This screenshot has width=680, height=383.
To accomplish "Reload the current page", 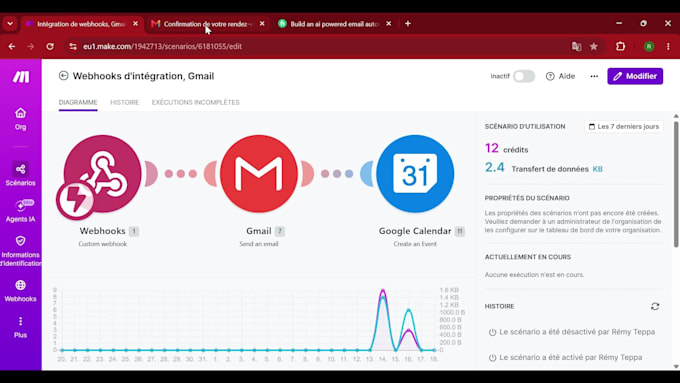I will [50, 46].
